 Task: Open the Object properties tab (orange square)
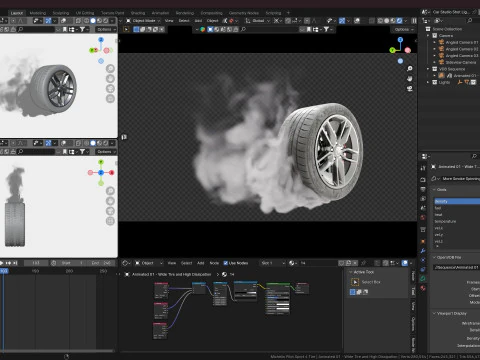tap(423, 241)
